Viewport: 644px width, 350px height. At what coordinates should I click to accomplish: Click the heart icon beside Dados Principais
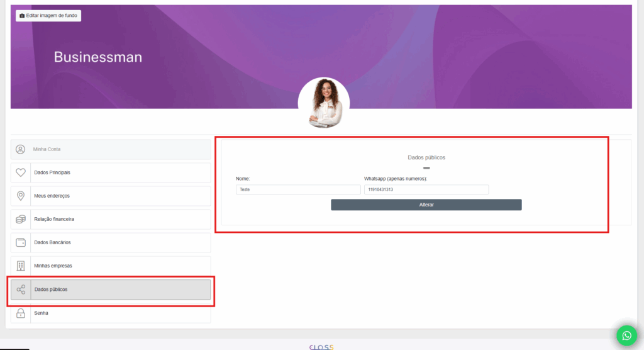pos(21,172)
